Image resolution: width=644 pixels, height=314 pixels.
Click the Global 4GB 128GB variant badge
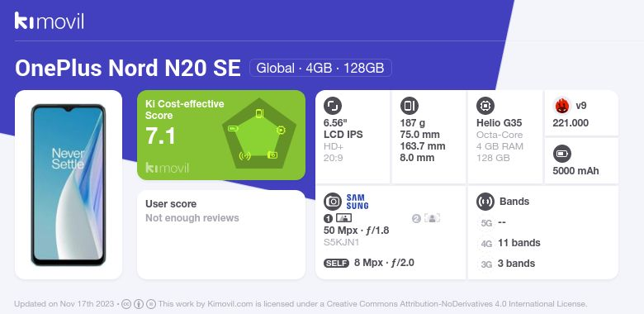(320, 68)
